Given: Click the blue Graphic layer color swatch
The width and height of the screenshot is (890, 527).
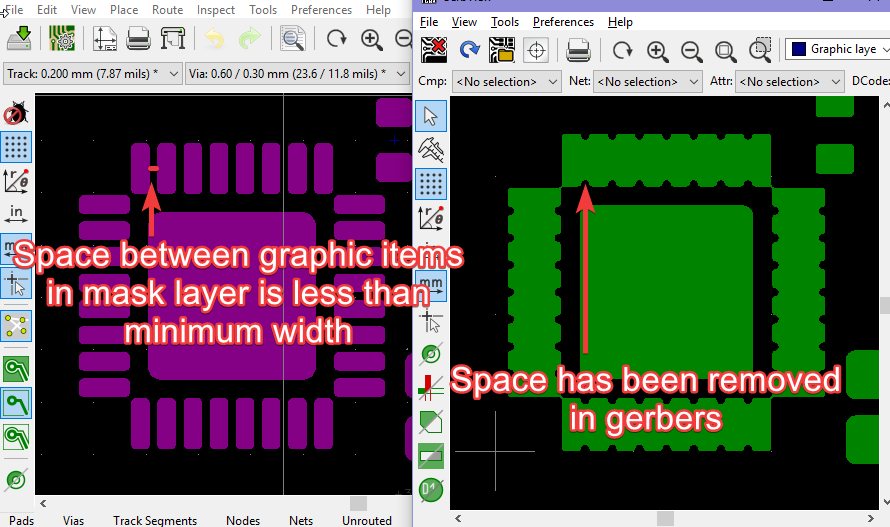Looking at the screenshot, I should click(799, 49).
